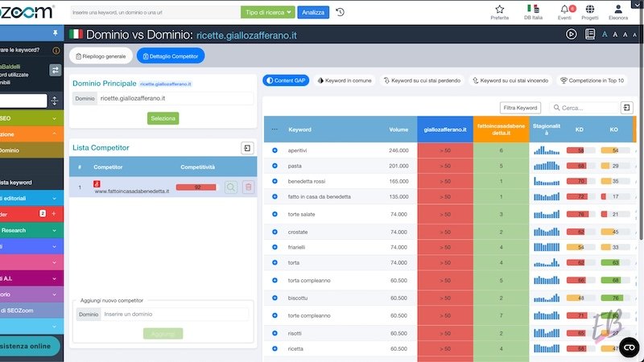Click the Analizza button
644x362 pixels.
[313, 12]
